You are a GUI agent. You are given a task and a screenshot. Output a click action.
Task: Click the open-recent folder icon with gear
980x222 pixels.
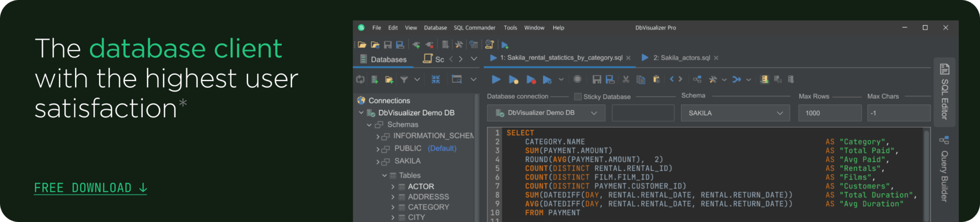(375, 45)
